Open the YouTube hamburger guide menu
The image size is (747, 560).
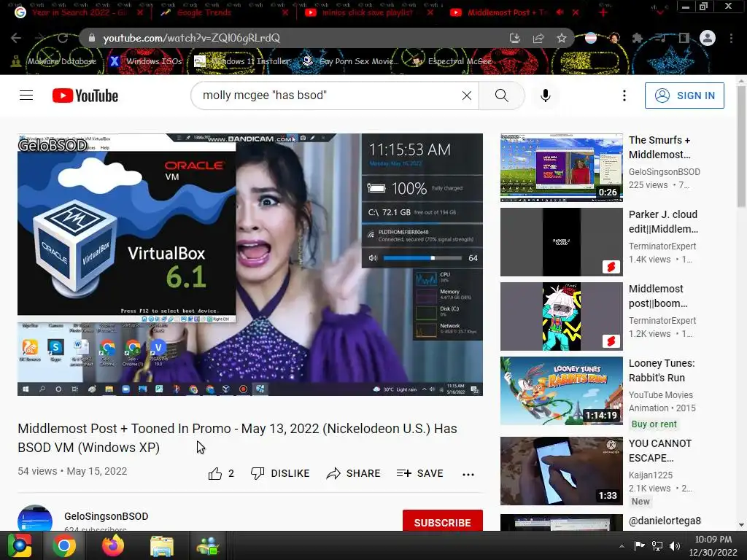click(x=26, y=96)
